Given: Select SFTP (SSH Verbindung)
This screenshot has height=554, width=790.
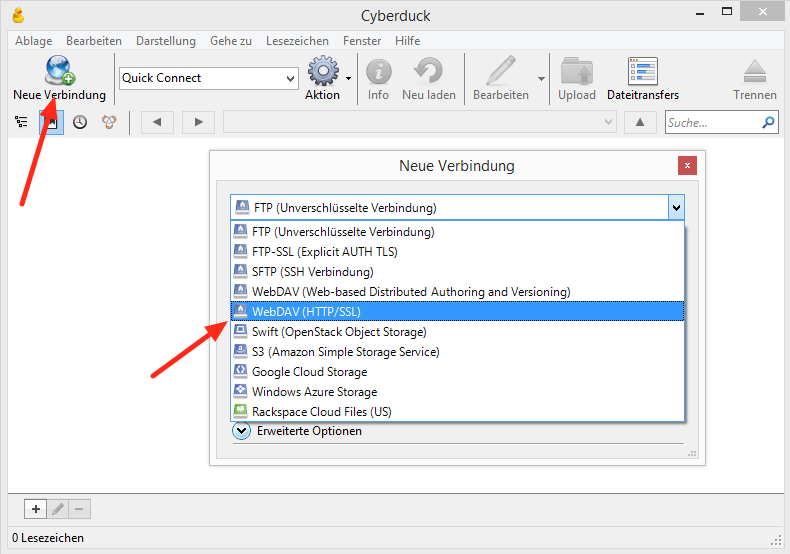Looking at the screenshot, I should tap(457, 271).
